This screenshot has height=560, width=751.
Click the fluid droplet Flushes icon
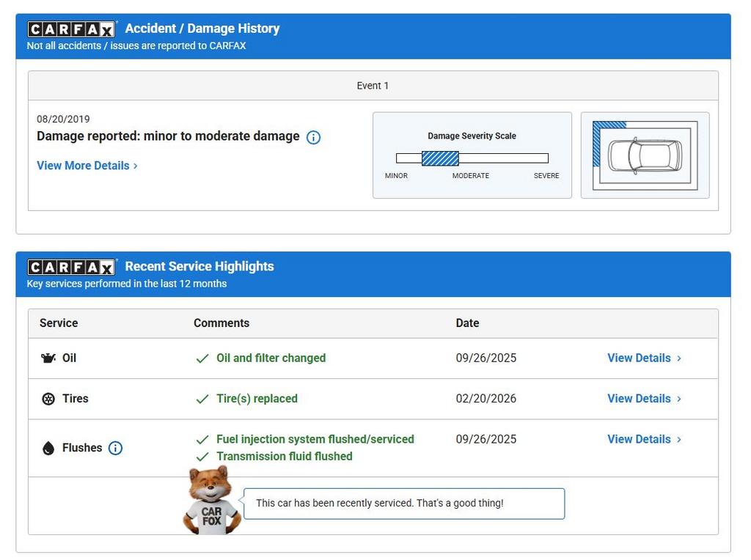tap(48, 449)
